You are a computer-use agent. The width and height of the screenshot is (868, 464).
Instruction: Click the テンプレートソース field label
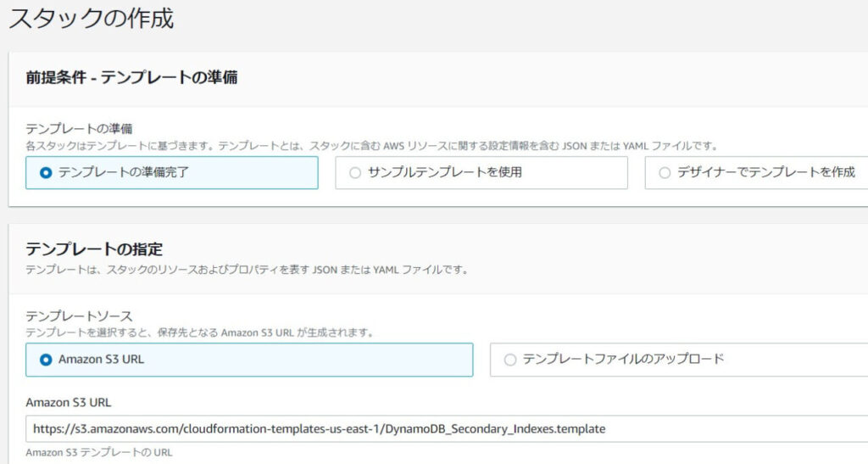coord(79,316)
